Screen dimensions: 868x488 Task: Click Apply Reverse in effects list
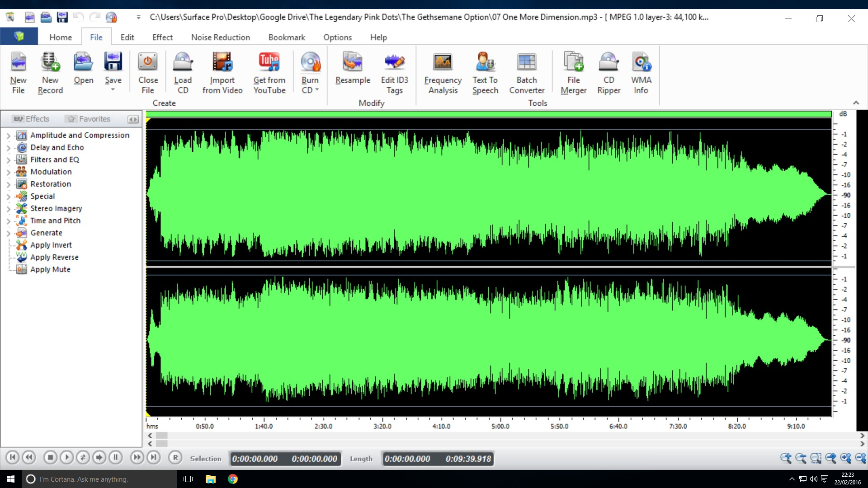[54, 257]
